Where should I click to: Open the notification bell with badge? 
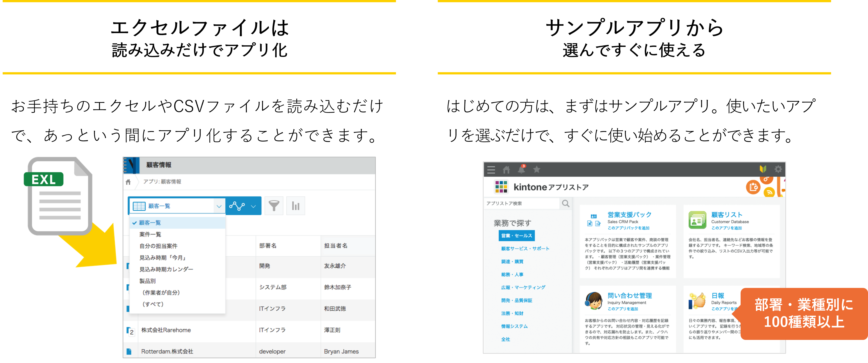(x=521, y=169)
